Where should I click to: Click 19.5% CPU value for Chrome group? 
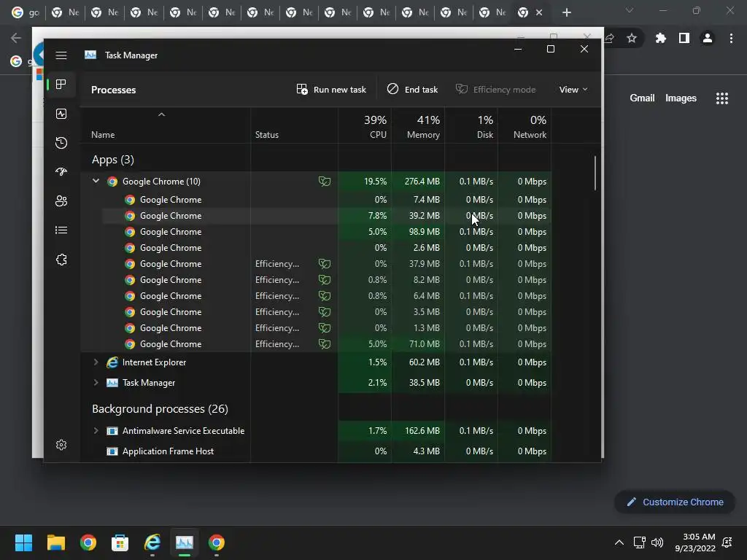point(375,182)
